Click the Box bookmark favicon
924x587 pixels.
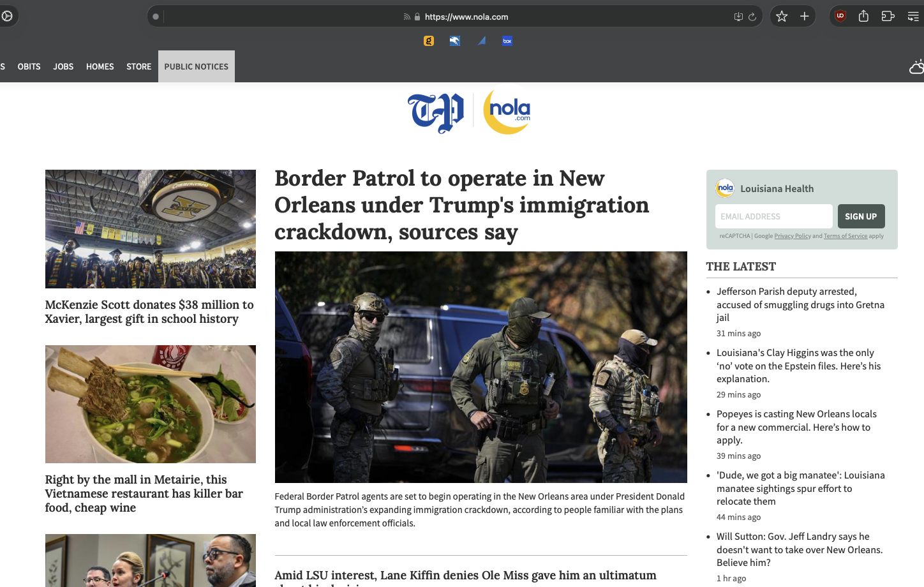click(x=507, y=41)
